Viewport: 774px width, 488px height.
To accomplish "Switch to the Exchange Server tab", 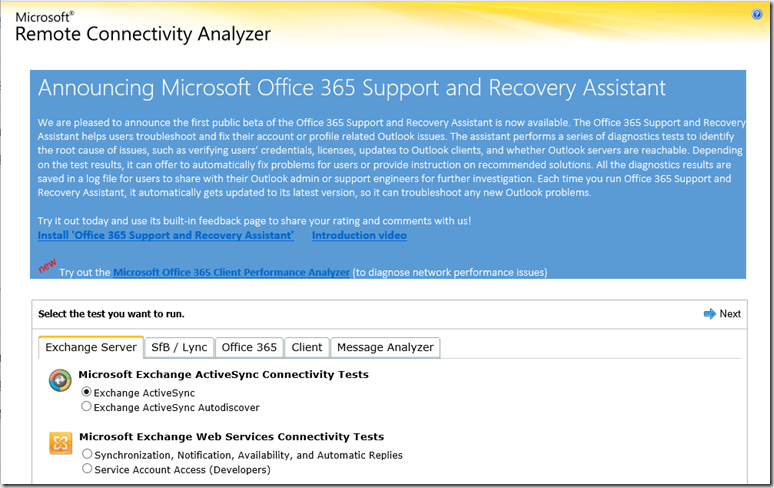I will [x=91, y=347].
